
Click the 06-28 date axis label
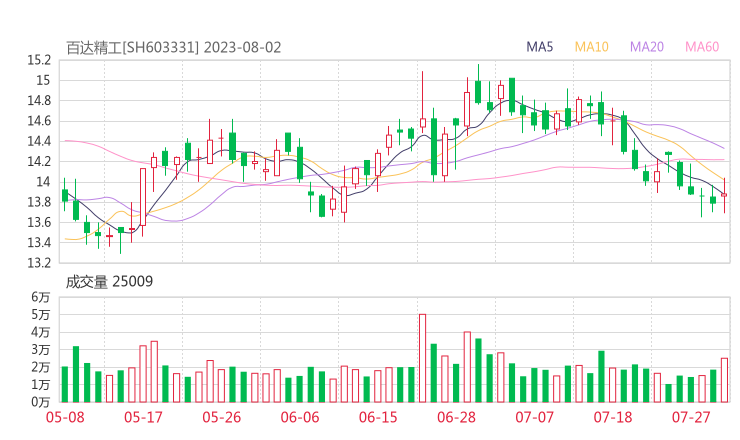click(456, 417)
